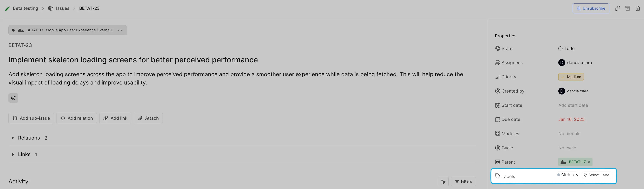The height and width of the screenshot is (189, 644).
Task: Click the Beta testing project icon
Action: [x=7, y=8]
